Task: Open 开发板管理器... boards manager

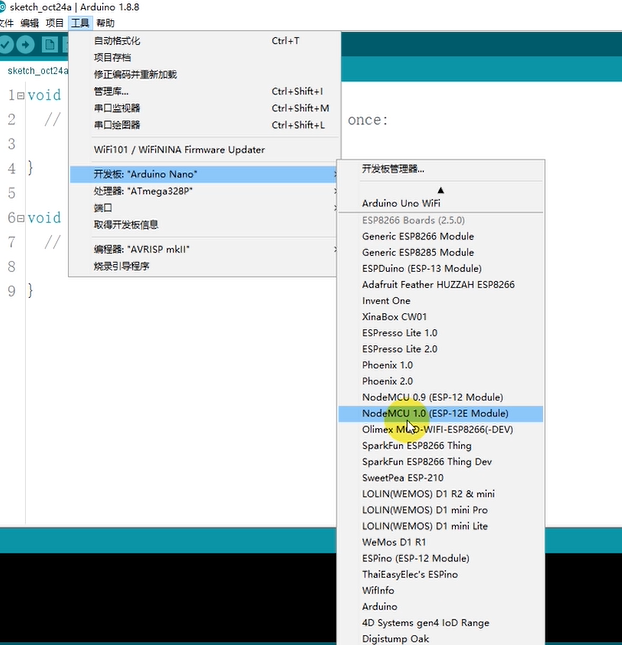Action: (x=441, y=169)
